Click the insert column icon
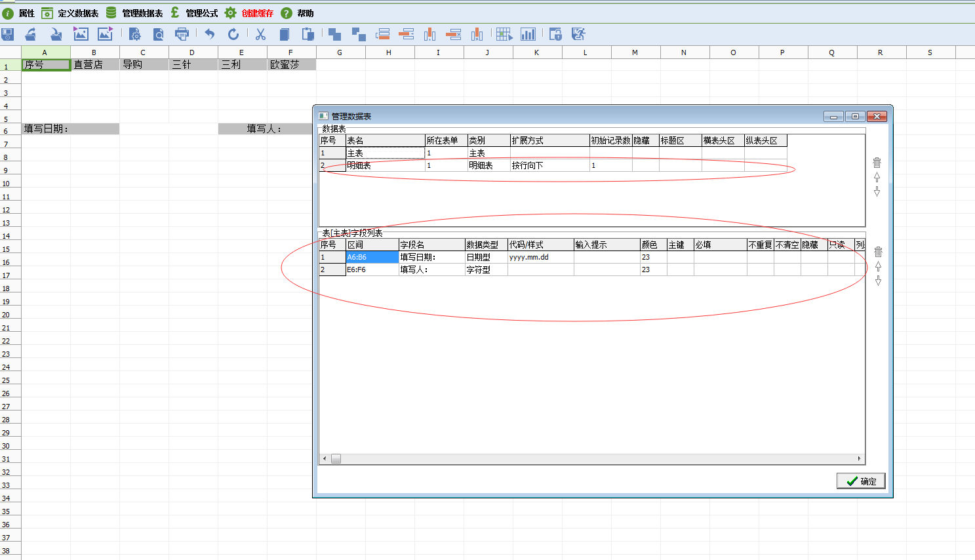The height and width of the screenshot is (560, 975). (x=430, y=34)
